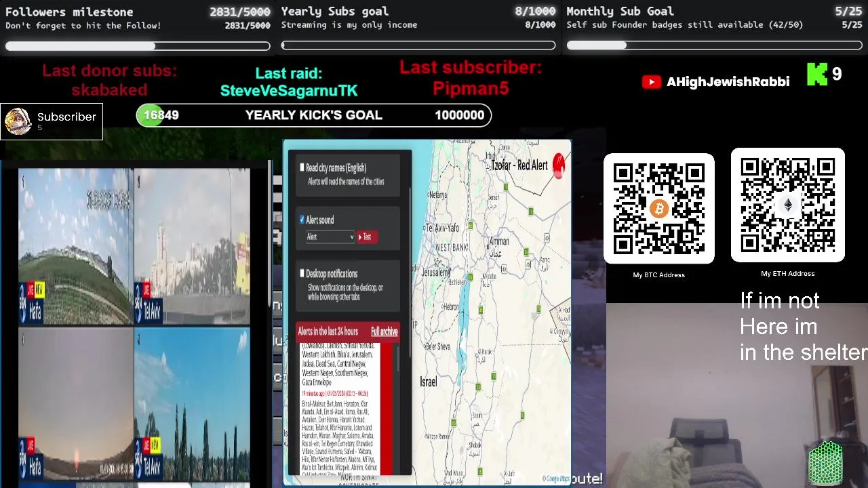Click 'YEARLY KICK'S GOAL' label

pos(314,115)
